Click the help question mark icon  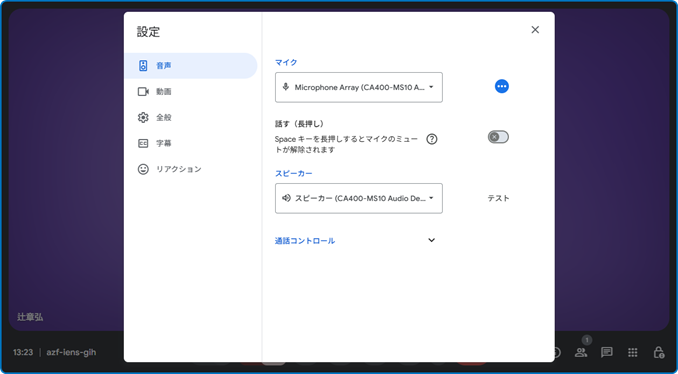(x=432, y=139)
